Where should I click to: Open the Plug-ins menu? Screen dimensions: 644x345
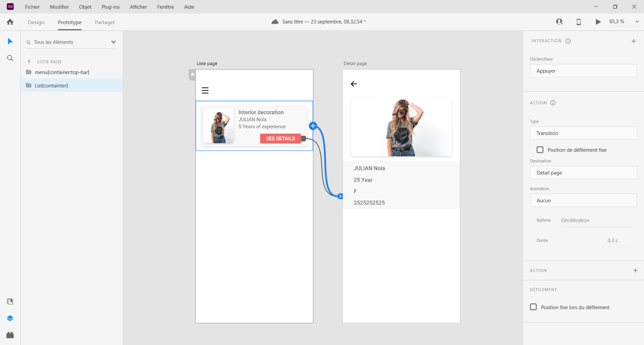tap(111, 7)
